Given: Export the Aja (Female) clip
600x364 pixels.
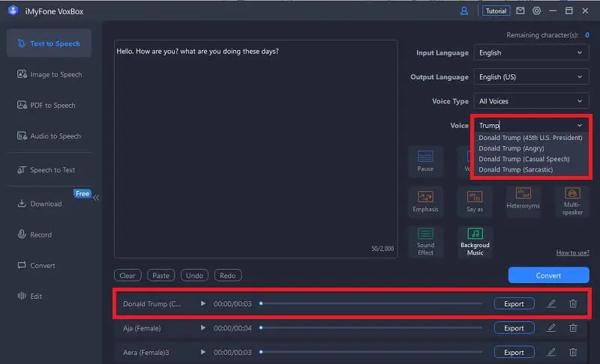Looking at the screenshot, I should [x=514, y=328].
